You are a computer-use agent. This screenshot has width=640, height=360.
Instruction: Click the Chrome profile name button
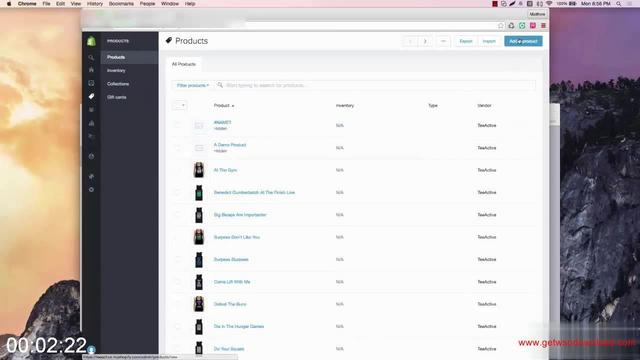point(537,14)
